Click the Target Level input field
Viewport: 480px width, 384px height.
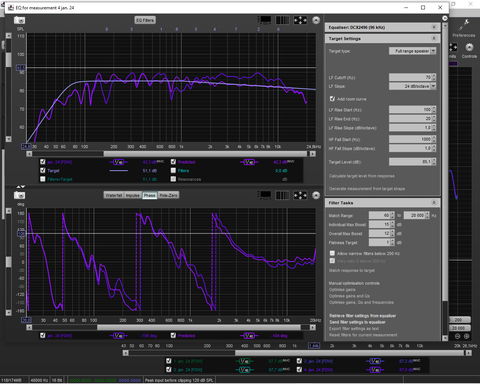click(x=411, y=162)
